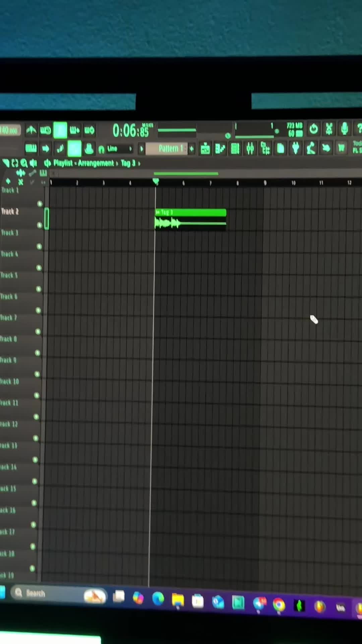The image size is (362, 644).
Task: Click bar 9 on the timeline ruler
Action: click(265, 183)
